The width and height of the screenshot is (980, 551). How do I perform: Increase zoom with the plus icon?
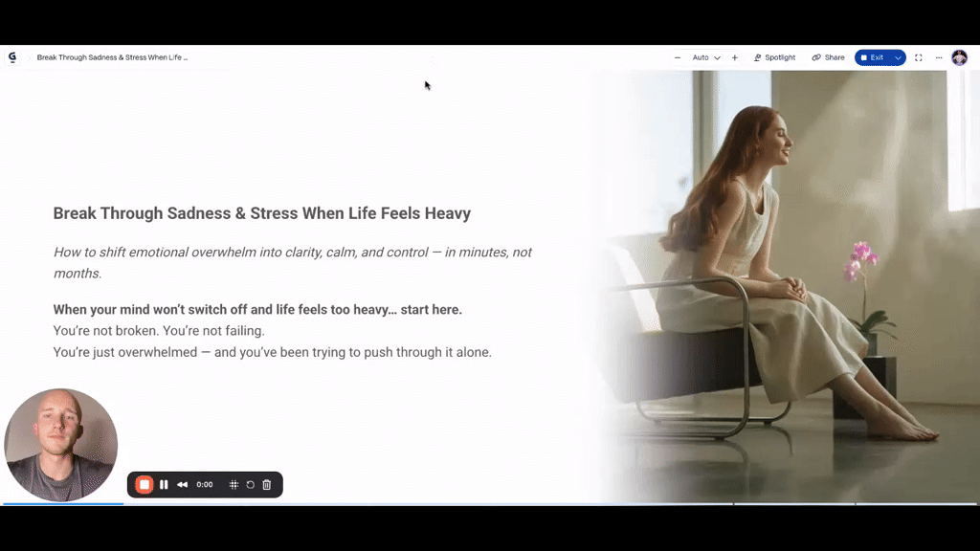pyautogui.click(x=735, y=57)
